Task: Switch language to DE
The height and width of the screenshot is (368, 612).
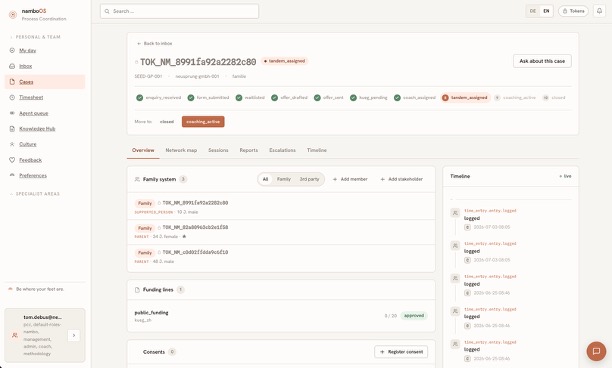Action: 533,11
